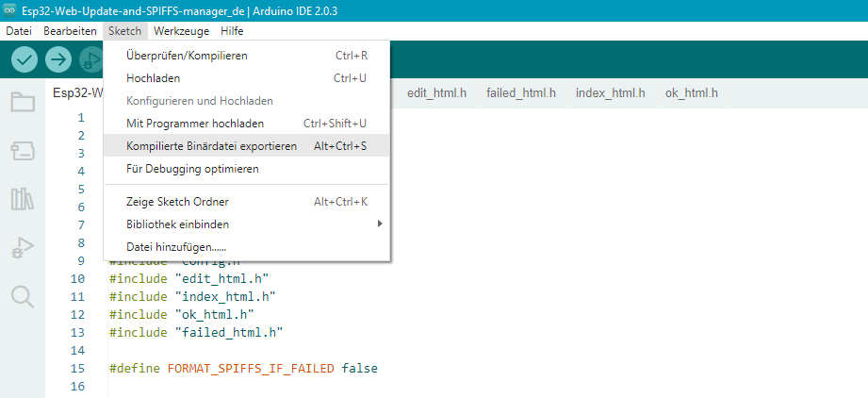Screen dimensions: 868x398
Task: Click the Start Debugging toolbar icon
Action: click(91, 59)
